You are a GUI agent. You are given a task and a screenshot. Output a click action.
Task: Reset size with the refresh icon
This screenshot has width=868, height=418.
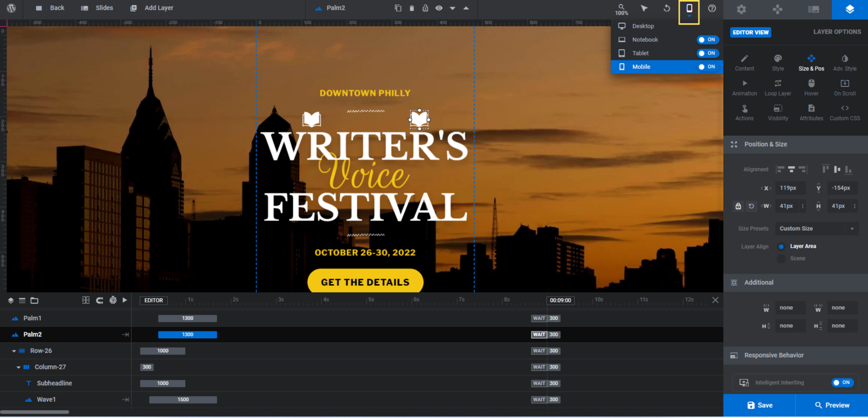[751, 206]
